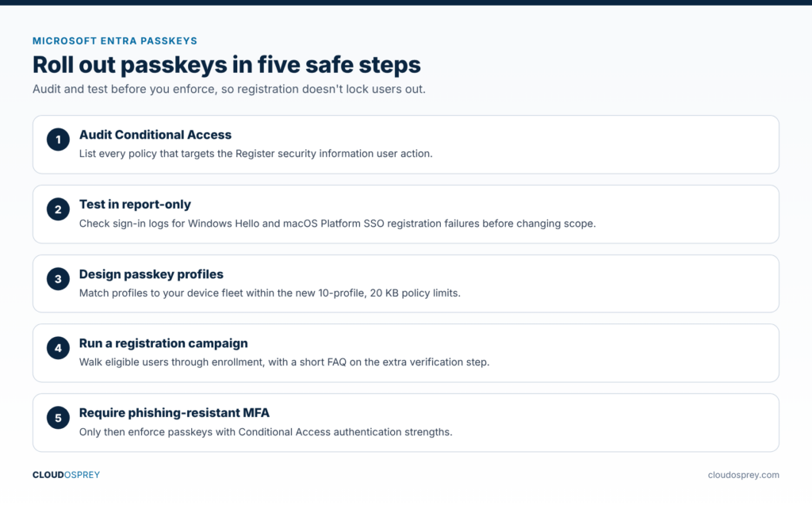
Task: Click the title Roll out passkeys in five safe steps
Action: [x=226, y=65]
